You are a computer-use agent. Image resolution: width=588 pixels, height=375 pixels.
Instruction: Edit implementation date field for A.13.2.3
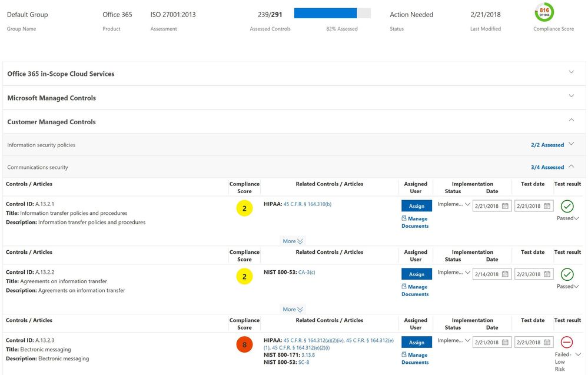point(492,343)
